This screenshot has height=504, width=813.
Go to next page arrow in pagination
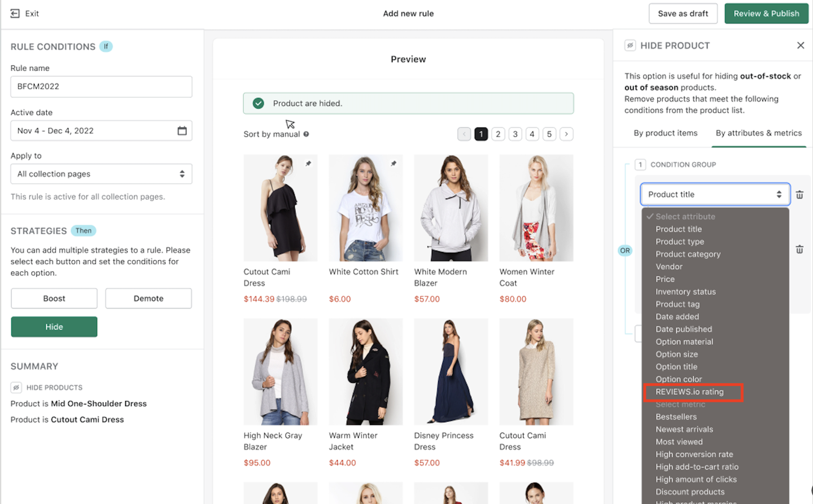coord(566,134)
